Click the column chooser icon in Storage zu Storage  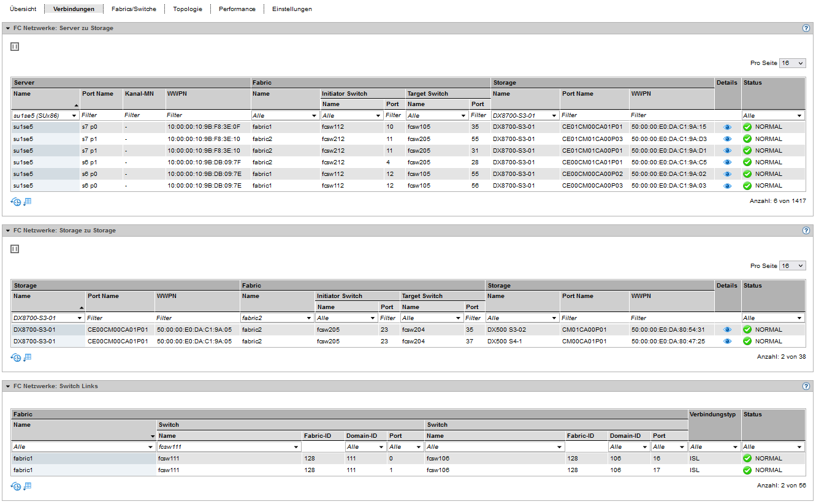pyautogui.click(x=15, y=249)
